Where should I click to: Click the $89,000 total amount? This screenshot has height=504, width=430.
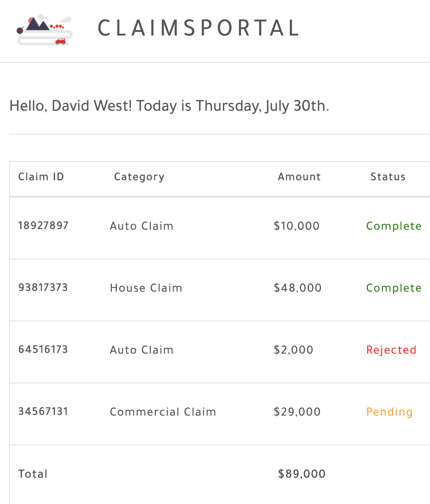[302, 474]
